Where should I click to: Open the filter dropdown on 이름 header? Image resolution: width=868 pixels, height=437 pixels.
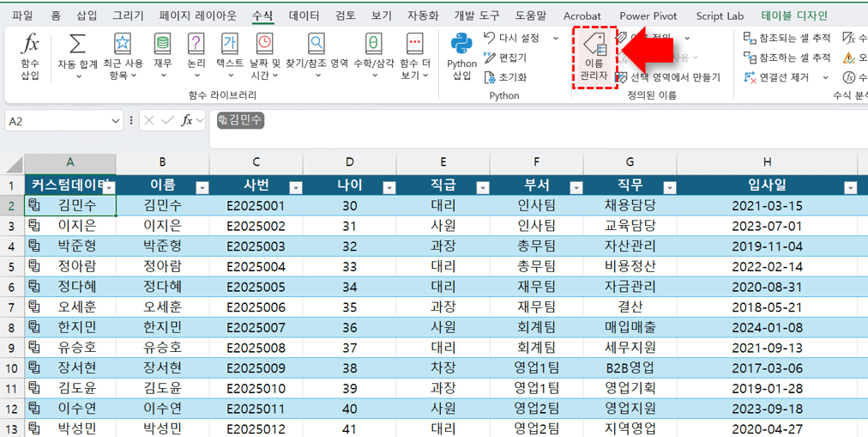pos(202,187)
